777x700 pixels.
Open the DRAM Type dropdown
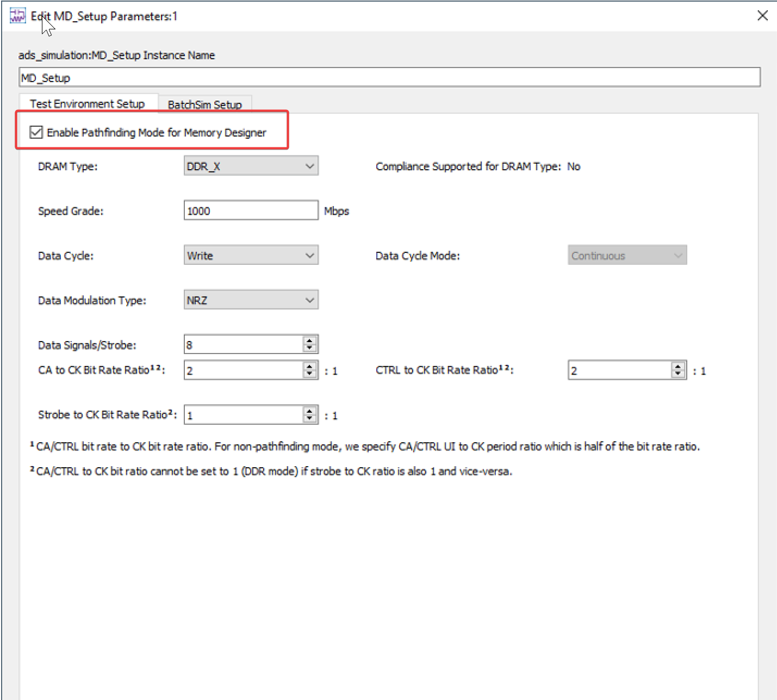point(251,166)
